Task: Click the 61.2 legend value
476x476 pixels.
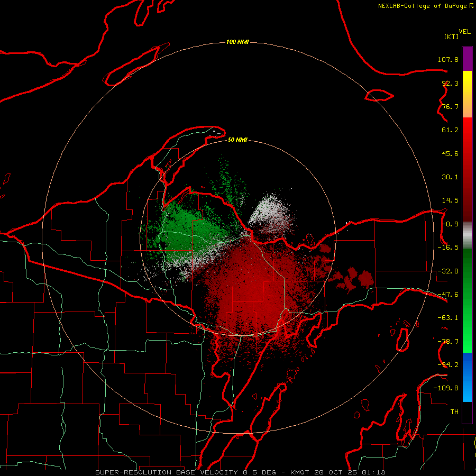Action: pos(450,130)
